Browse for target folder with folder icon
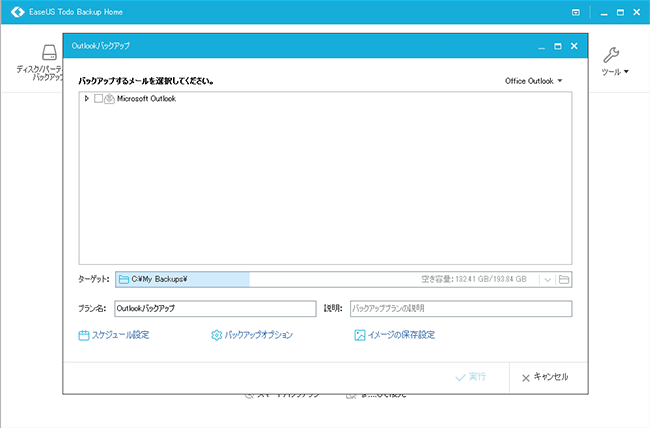 [564, 280]
